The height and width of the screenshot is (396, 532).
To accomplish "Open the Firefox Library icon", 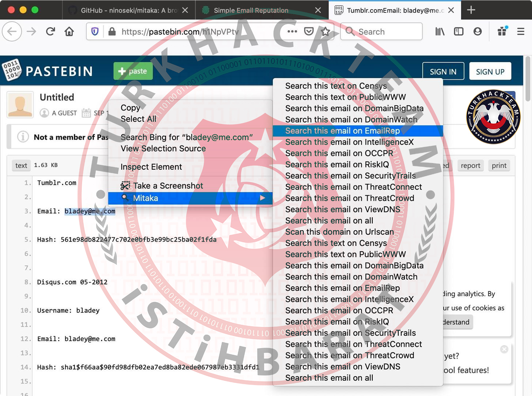I will [x=440, y=32].
